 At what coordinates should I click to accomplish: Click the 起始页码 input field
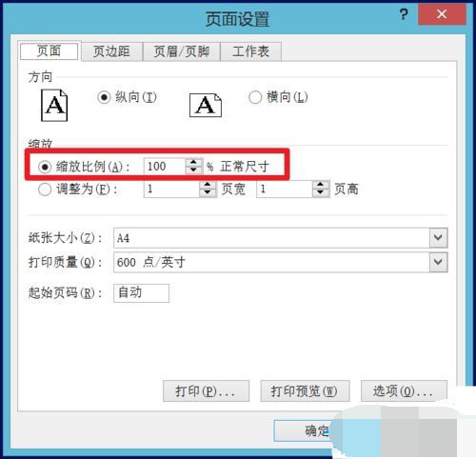[141, 293]
